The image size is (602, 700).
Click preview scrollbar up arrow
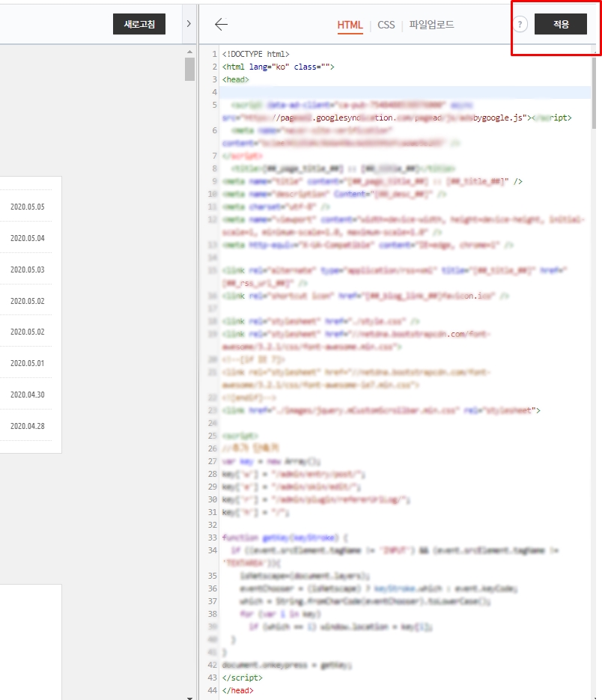(189, 52)
